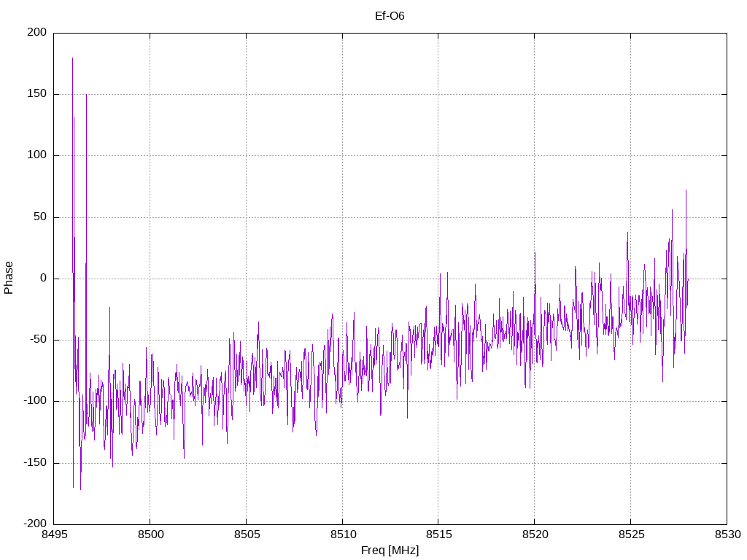Screen dimensions: 747x560
Task: Click the 8505 x-axis tick label
Action: pos(246,534)
